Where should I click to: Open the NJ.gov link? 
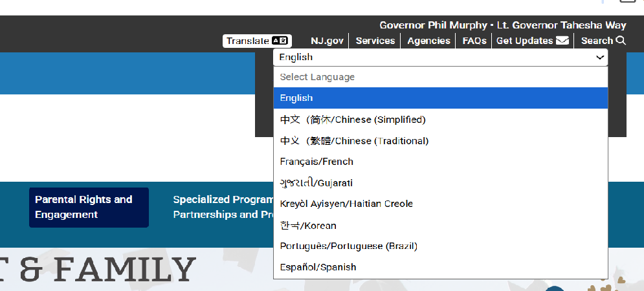click(x=327, y=41)
